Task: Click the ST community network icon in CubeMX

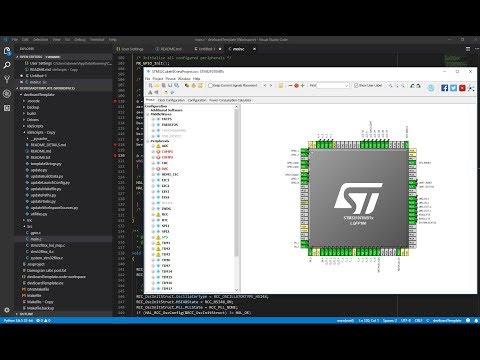Action: point(471,88)
